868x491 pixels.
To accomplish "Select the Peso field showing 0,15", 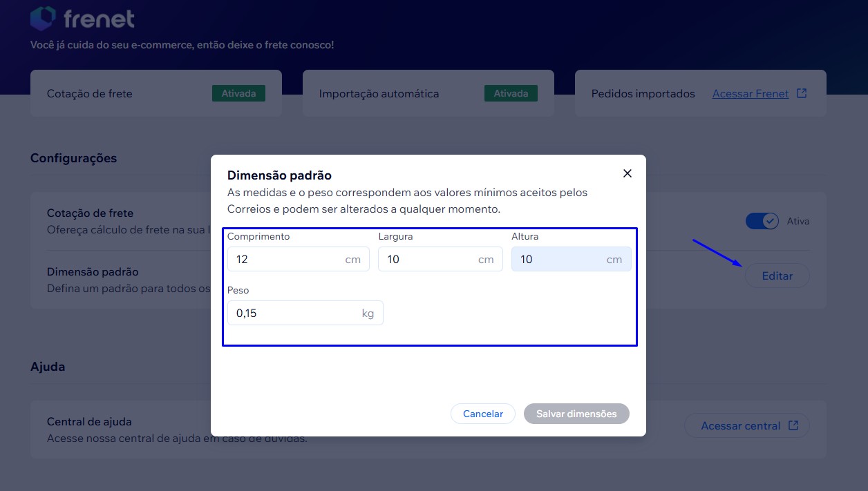I will [305, 313].
